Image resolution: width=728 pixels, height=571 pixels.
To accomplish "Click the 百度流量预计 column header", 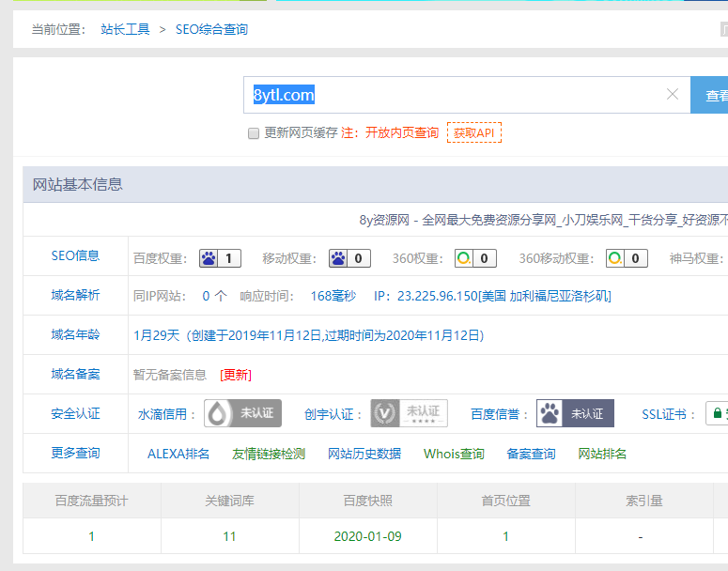I will [x=91, y=501].
